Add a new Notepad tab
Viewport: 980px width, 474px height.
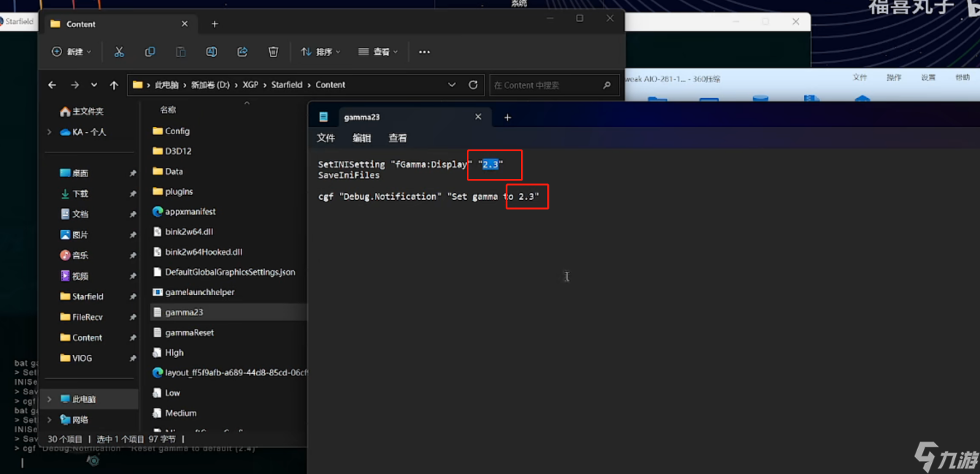point(508,117)
